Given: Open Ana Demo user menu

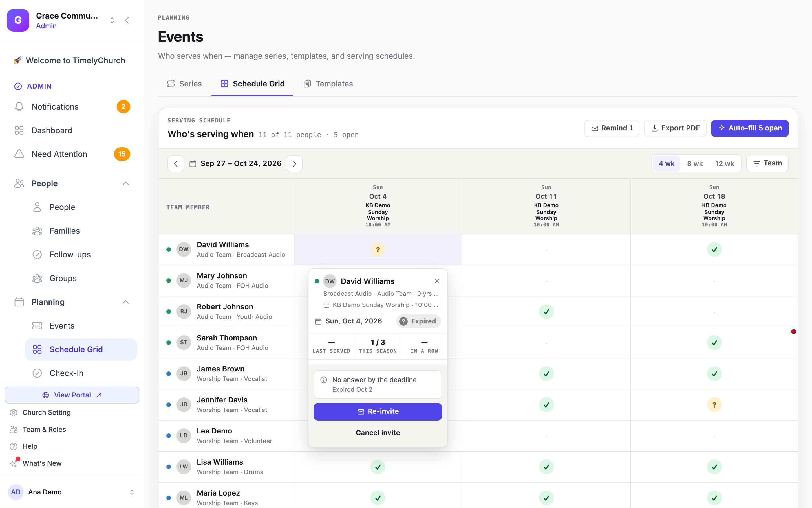Looking at the screenshot, I should click(x=72, y=492).
